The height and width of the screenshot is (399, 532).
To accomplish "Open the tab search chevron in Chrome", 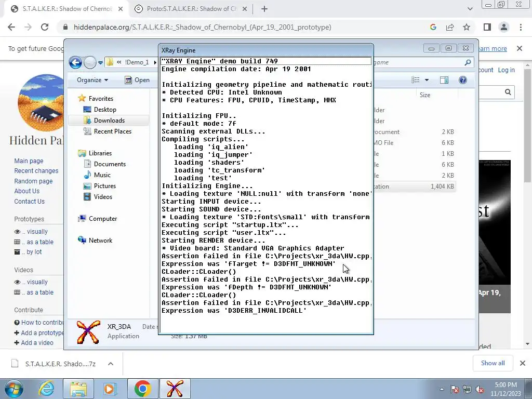I will click(470, 9).
